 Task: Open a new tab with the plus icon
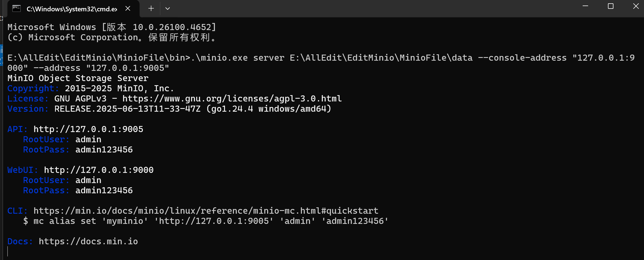(x=151, y=9)
